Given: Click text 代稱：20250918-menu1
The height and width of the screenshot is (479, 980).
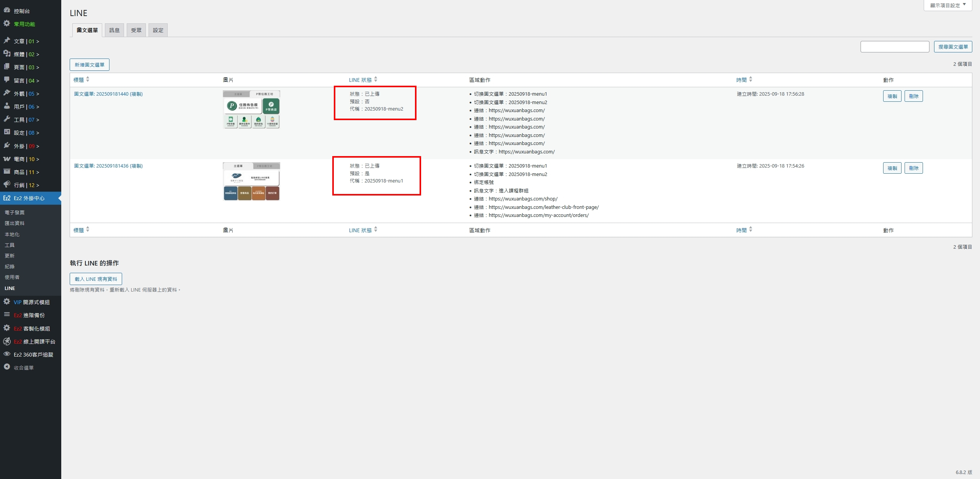Looking at the screenshot, I should [376, 181].
